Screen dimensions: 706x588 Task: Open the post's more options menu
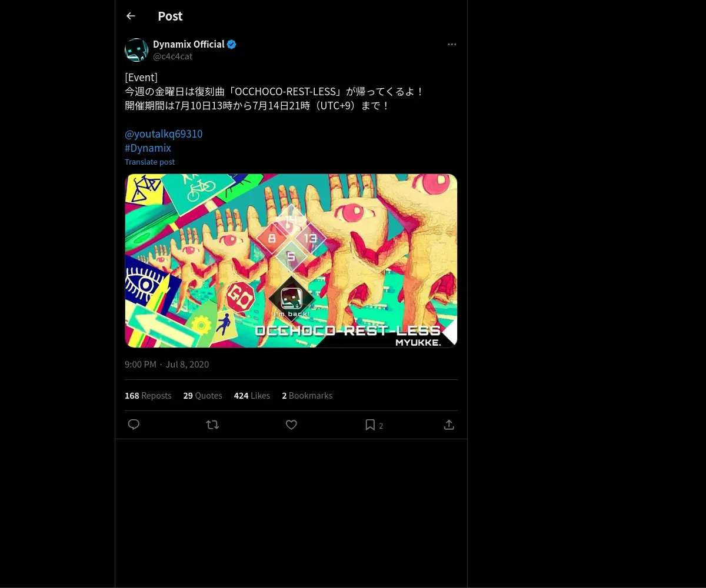452,44
